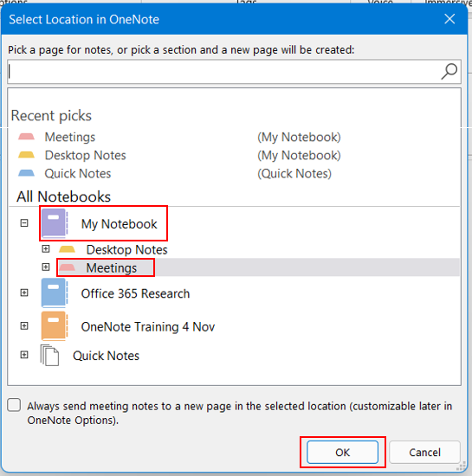The image size is (472, 476).
Task: Close the Select Location in OneNote dialog
Action: pos(449,19)
